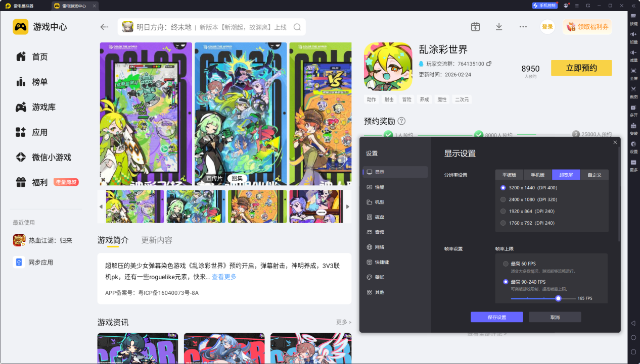640x364 pixels.
Task: Click the 取消 button in settings
Action: [555, 317]
